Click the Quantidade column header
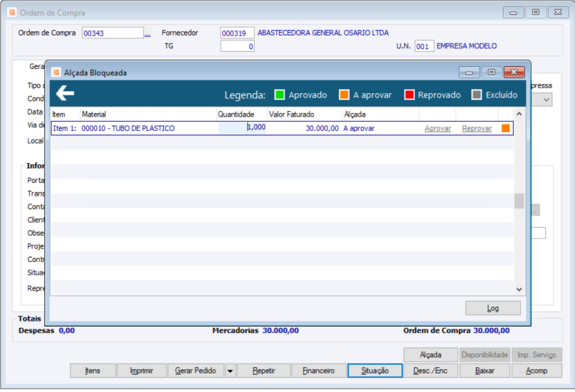 point(242,114)
